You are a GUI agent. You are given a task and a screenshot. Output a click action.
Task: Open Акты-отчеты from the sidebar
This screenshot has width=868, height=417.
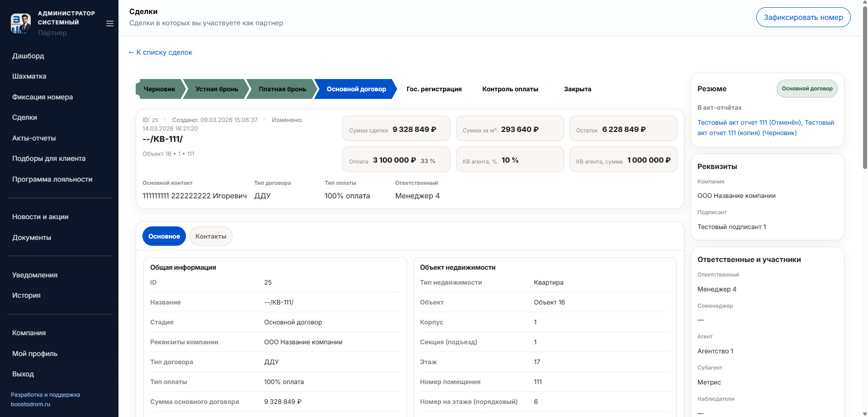pos(34,138)
